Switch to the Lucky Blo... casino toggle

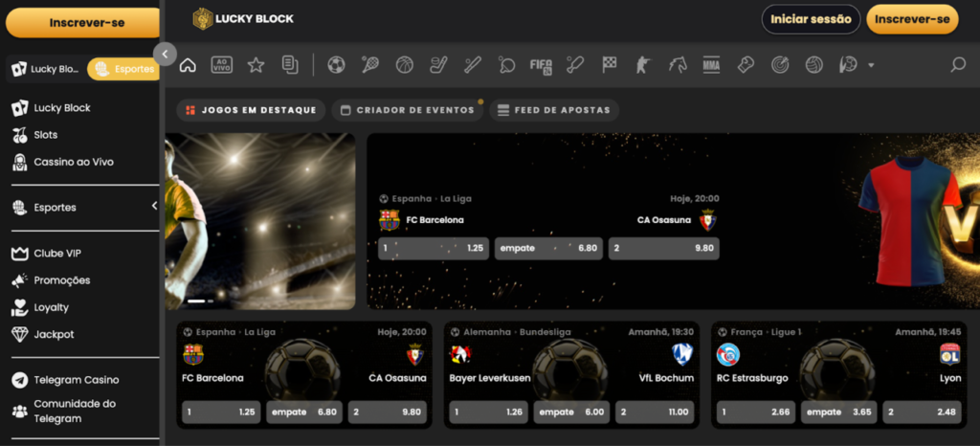[x=46, y=69]
